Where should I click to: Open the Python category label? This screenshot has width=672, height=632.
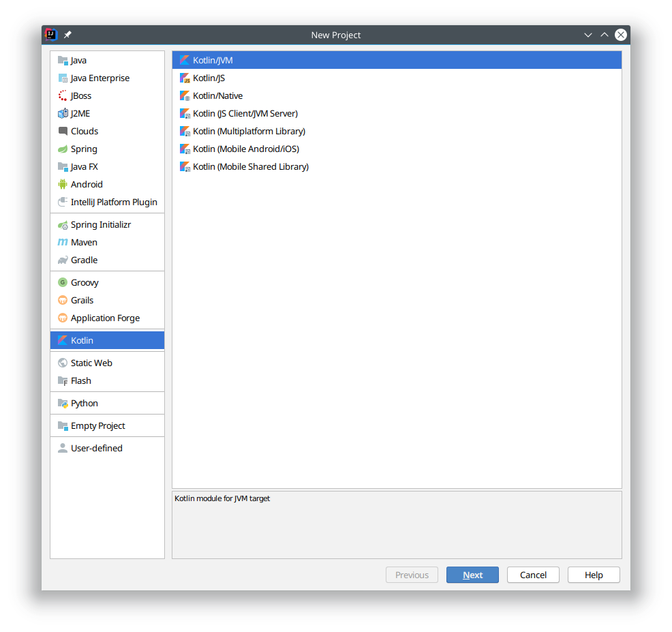click(x=84, y=404)
